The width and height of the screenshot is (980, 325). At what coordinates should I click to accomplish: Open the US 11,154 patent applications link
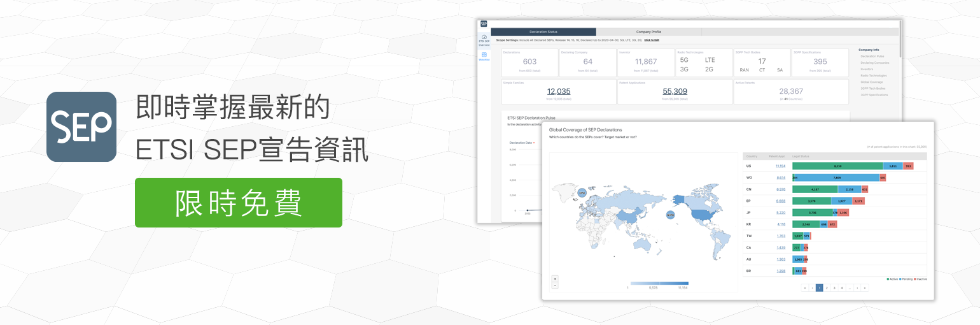(x=781, y=166)
